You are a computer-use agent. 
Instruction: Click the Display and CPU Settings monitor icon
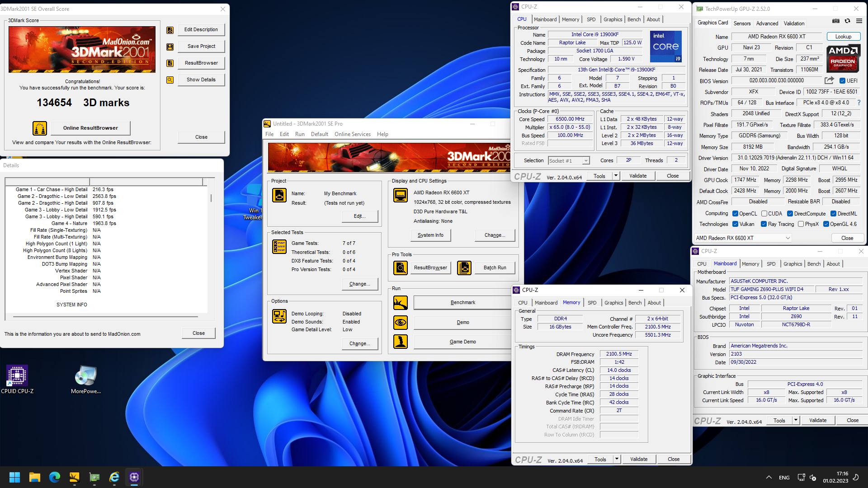pyautogui.click(x=401, y=195)
